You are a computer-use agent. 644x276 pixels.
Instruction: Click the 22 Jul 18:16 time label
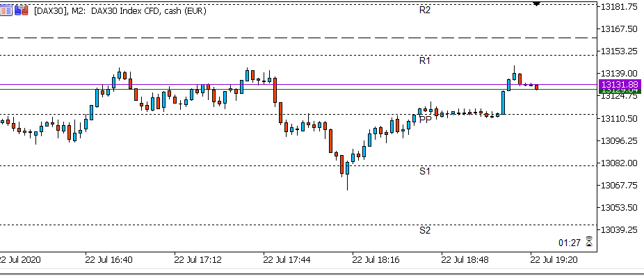click(x=376, y=260)
